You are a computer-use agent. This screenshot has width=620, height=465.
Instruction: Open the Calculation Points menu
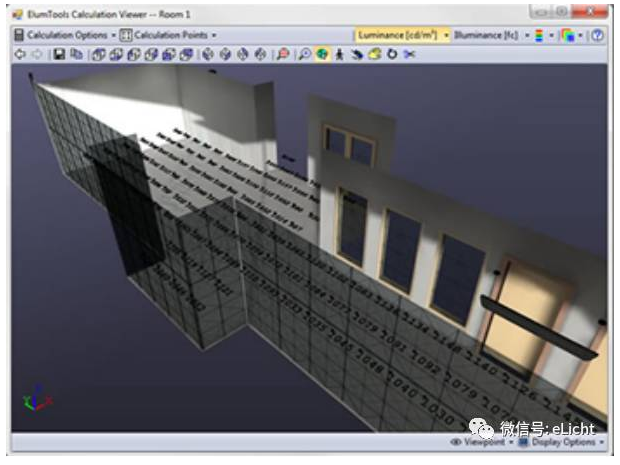tap(171, 35)
